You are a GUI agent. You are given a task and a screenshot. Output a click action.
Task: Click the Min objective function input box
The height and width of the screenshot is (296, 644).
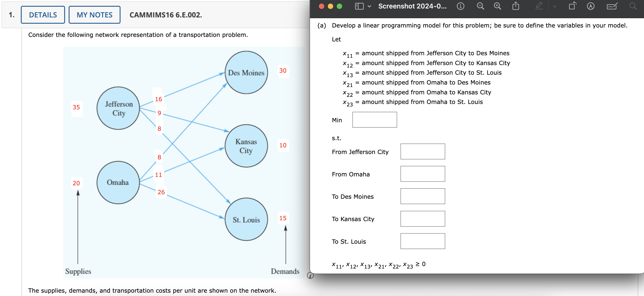[x=374, y=120]
